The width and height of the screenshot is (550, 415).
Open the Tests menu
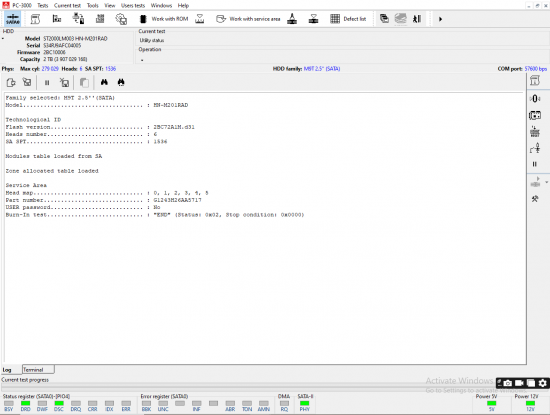[x=43, y=6]
